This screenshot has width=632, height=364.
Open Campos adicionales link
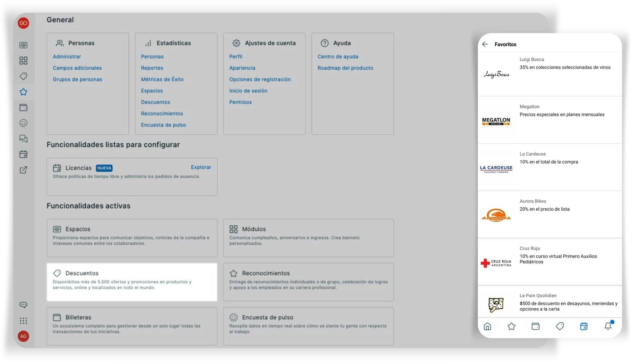point(77,68)
